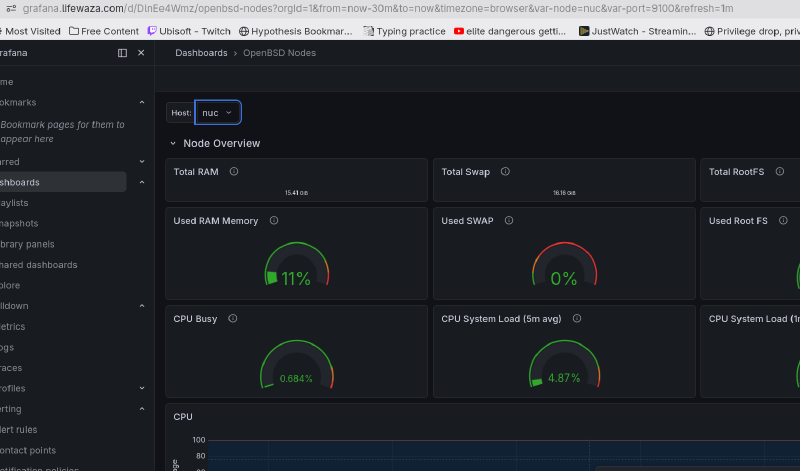Click the Dashboards breadcrumb link
The image size is (800, 471).
tap(201, 53)
